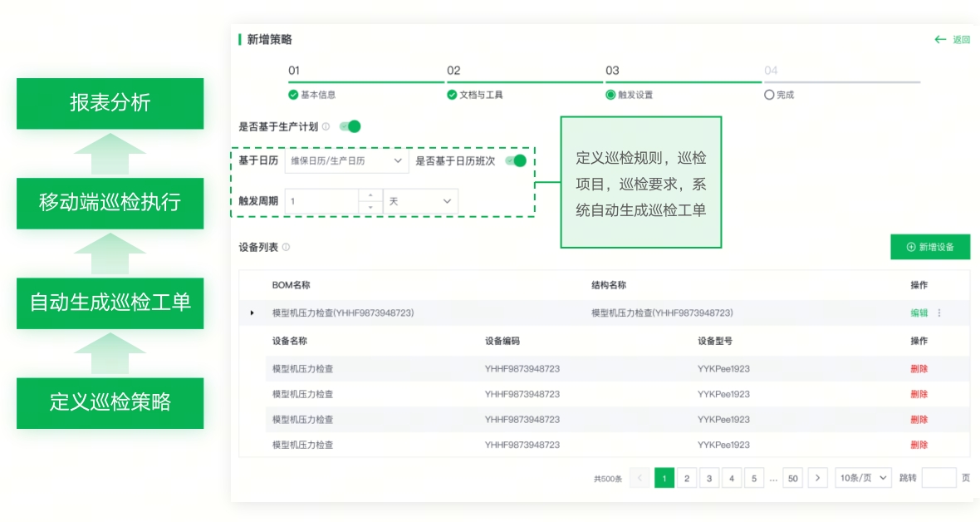This screenshot has height=522, width=980.
Task: 点击返回箭头图标退出新增策略
Action: click(940, 39)
